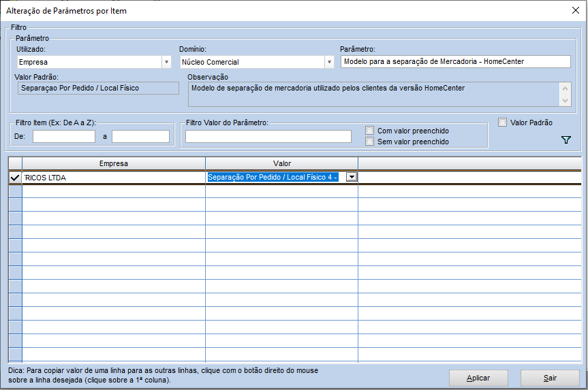Image resolution: width=588 pixels, height=390 pixels.
Task: Open Valor dropdown in RICOS LTDA row
Action: point(352,177)
